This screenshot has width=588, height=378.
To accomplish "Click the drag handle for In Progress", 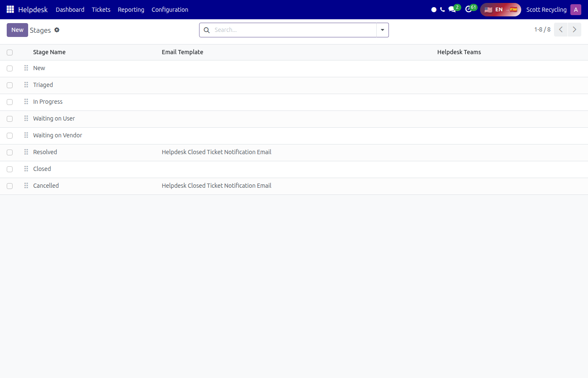I will point(26,102).
